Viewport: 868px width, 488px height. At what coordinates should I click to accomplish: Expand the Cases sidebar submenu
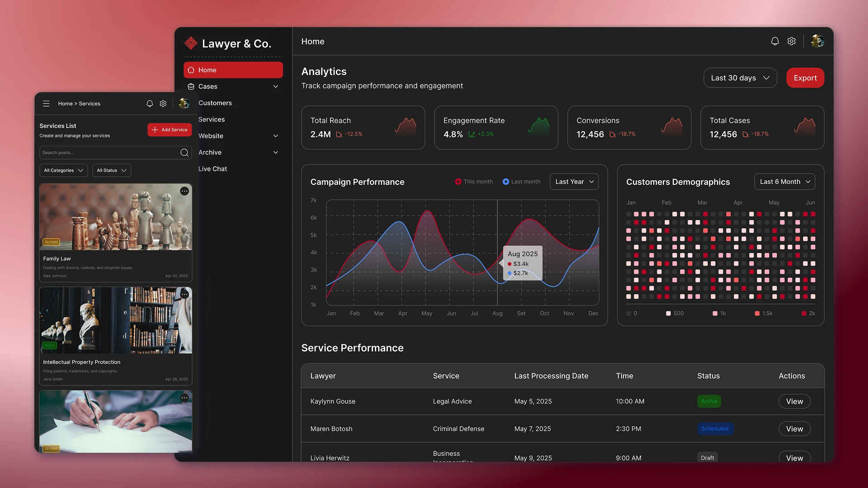276,86
